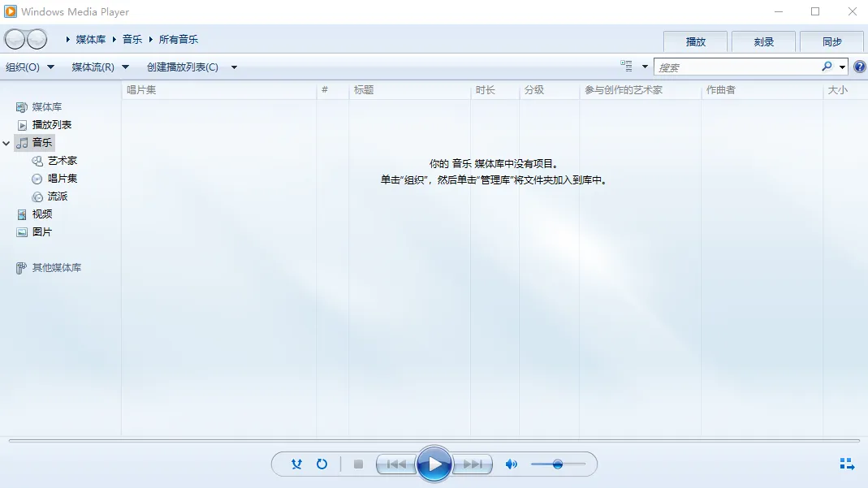Screen dimensions: 868x488
Task: Adjust the volume slider
Action: tap(558, 464)
